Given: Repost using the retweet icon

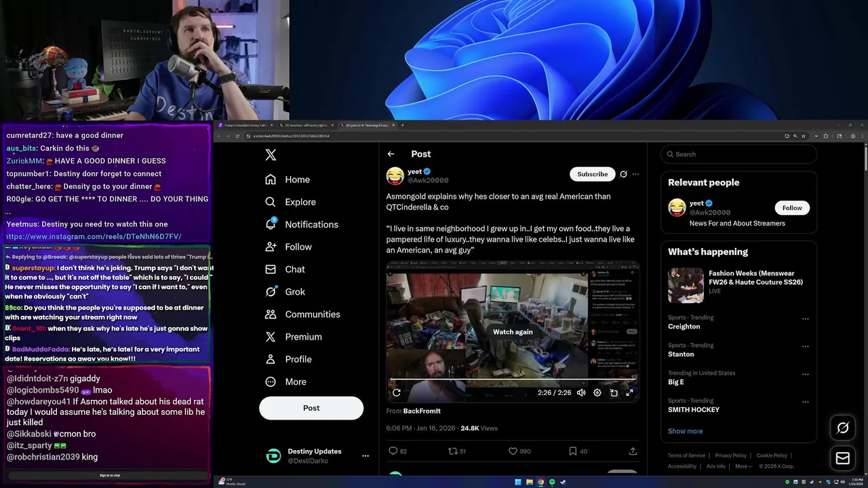Looking at the screenshot, I should (453, 451).
